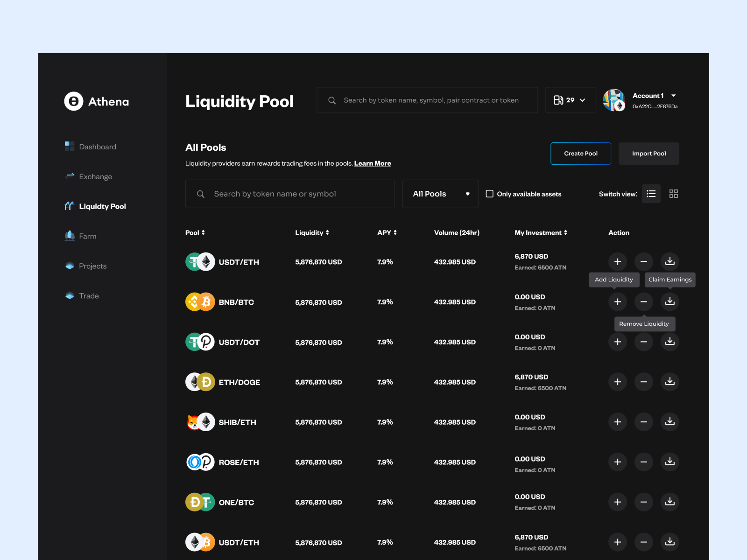
Task: Click the Create Pool button
Action: pyautogui.click(x=580, y=153)
